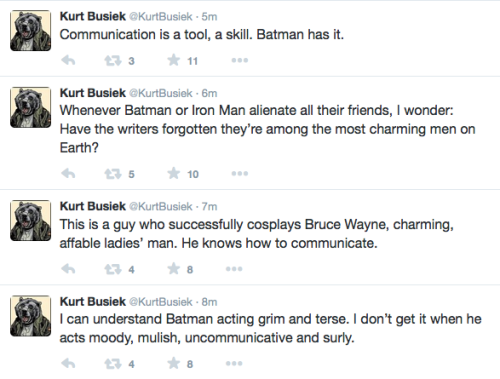Image resolution: width=500 pixels, height=379 pixels.
Task: Click @KurtBusiek handle on the 6m tweet
Action: [161, 93]
